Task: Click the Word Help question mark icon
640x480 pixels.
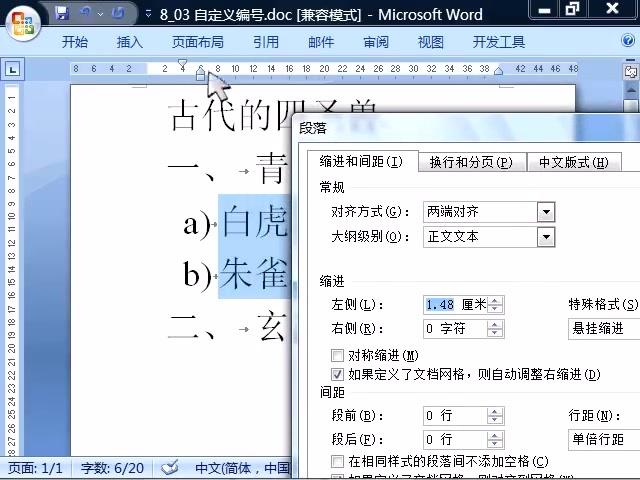Action: coord(628,40)
